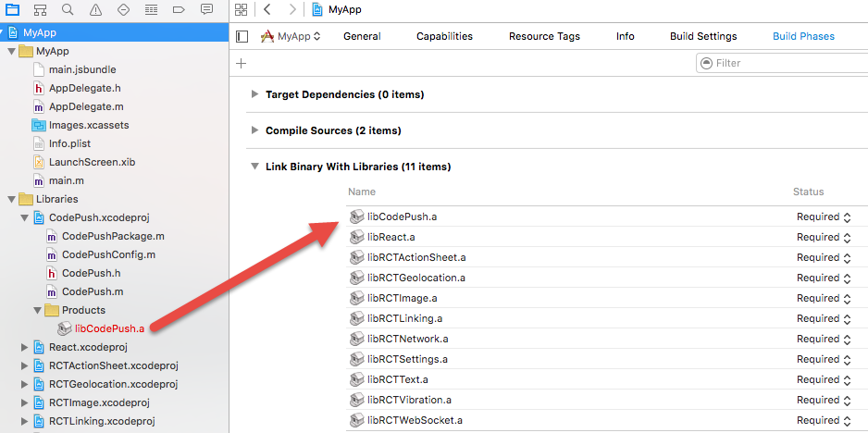The image size is (868, 433).
Task: Click the libRCTWebSocket.a library icon
Action: (357, 420)
